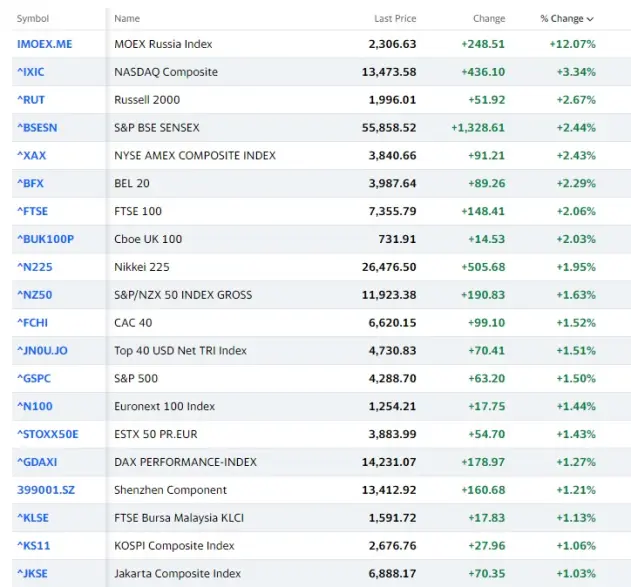Click the +1.50% percent change
This screenshot has height=587, width=631.
tap(576, 378)
